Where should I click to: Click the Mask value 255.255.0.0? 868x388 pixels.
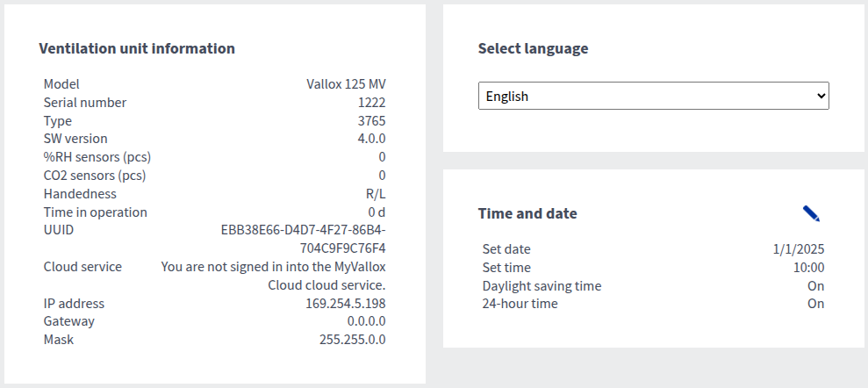point(352,340)
